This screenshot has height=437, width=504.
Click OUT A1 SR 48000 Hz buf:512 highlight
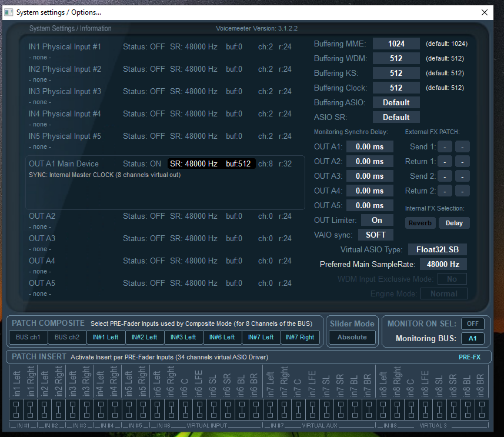pos(212,164)
